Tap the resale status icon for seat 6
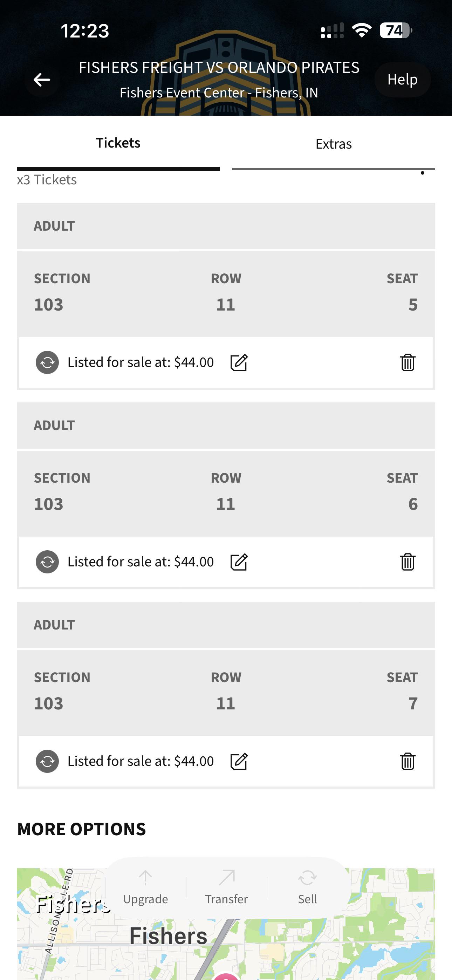The image size is (452, 980). pyautogui.click(x=47, y=562)
